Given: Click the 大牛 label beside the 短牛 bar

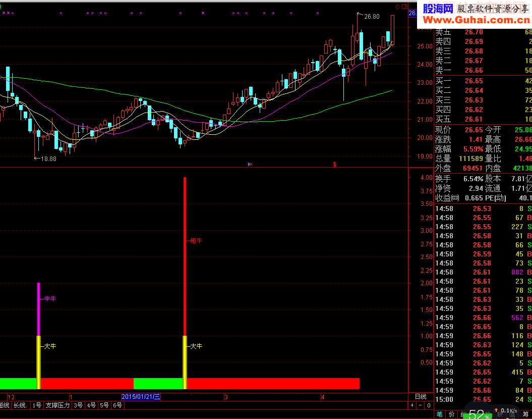Looking at the screenshot, I should pos(196,346).
